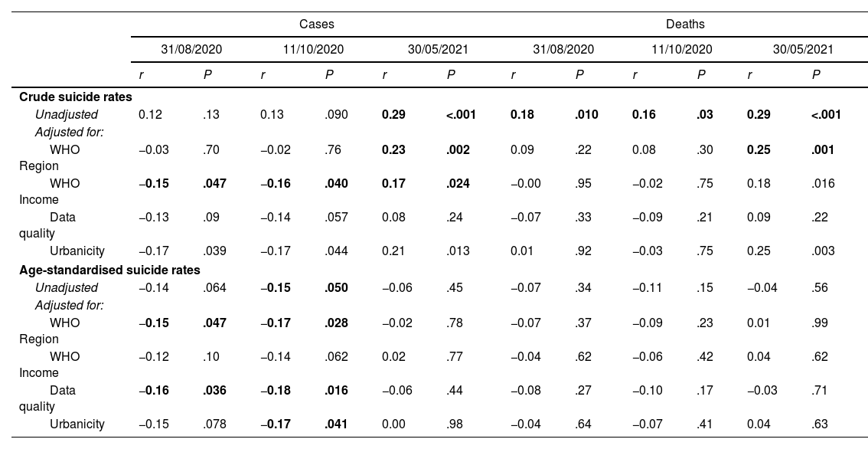Click the P value cell showing .064
Image resolution: width=868 pixels, height=449 pixels.
coord(214,288)
